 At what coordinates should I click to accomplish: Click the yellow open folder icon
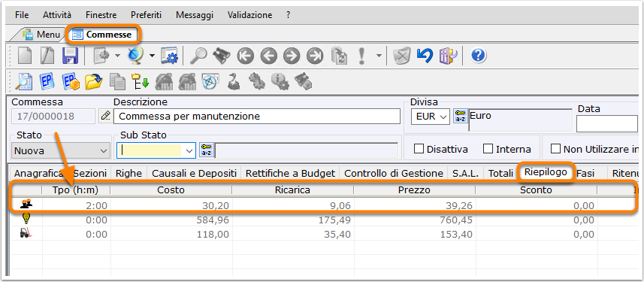(94, 81)
